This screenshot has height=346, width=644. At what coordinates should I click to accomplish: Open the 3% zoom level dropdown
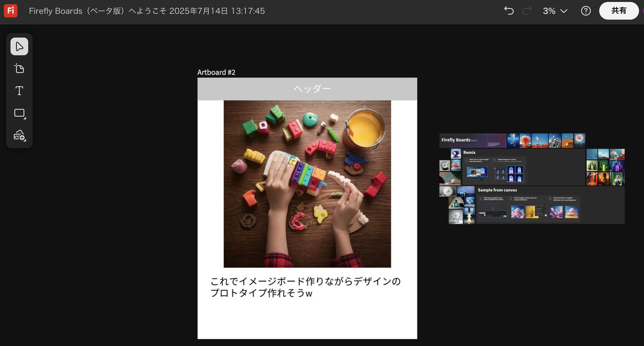(x=555, y=11)
